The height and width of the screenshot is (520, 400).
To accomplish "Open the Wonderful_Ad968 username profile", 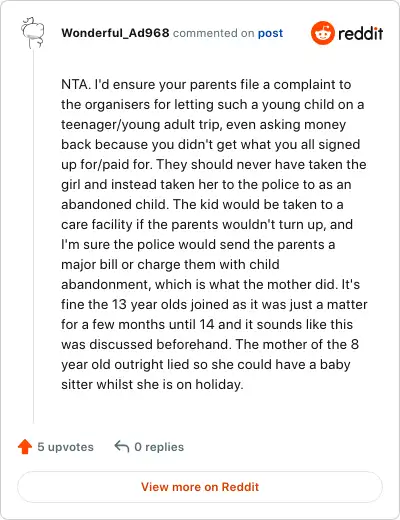I will pyautogui.click(x=115, y=33).
